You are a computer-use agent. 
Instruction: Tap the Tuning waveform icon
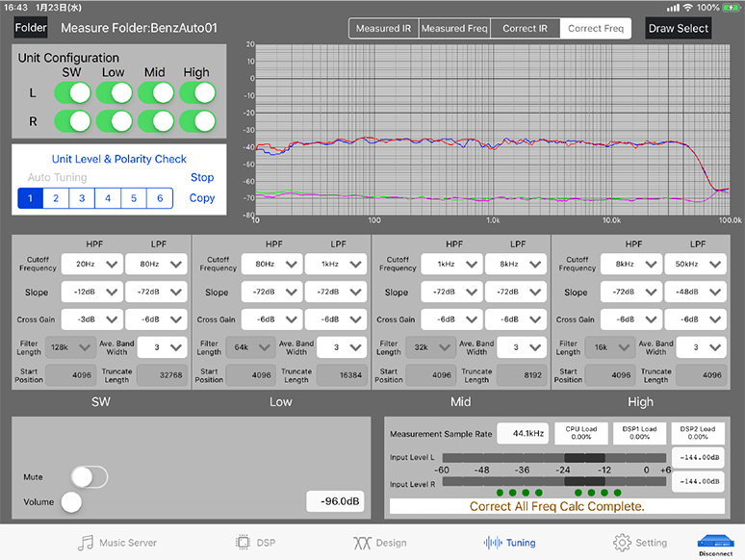click(x=491, y=543)
